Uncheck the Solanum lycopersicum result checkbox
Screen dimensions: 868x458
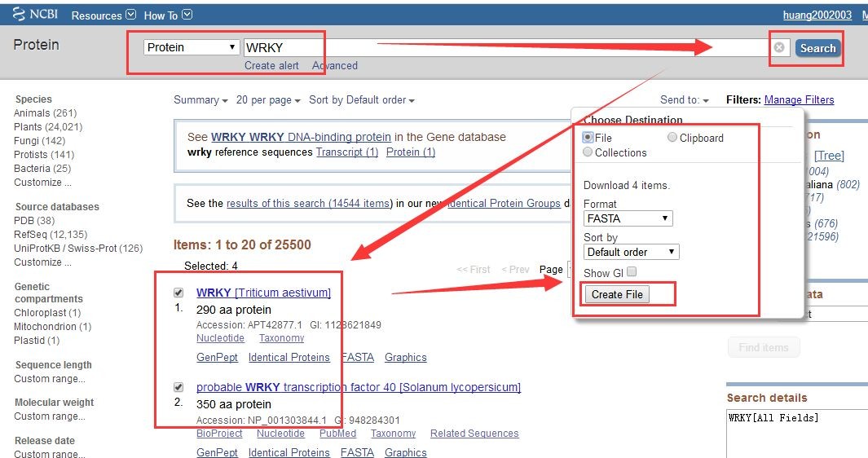point(178,387)
